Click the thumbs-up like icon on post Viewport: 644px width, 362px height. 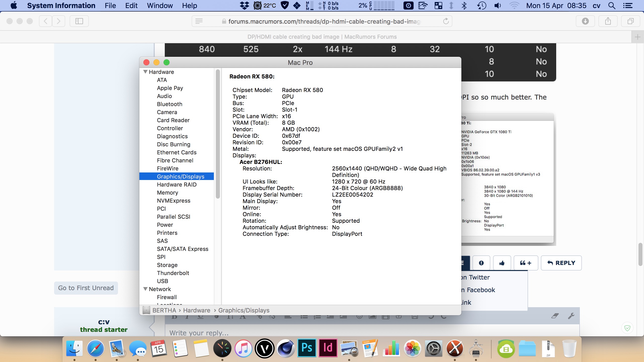click(502, 263)
